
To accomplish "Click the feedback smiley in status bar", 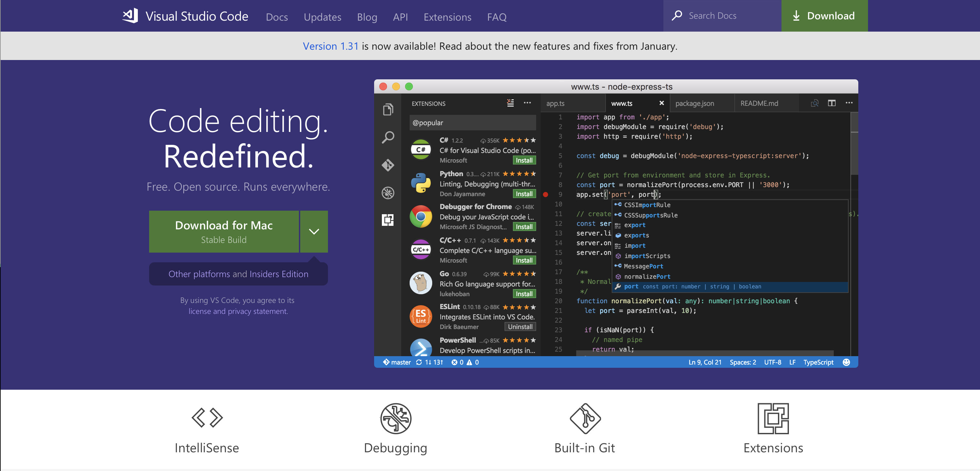I will [x=846, y=362].
